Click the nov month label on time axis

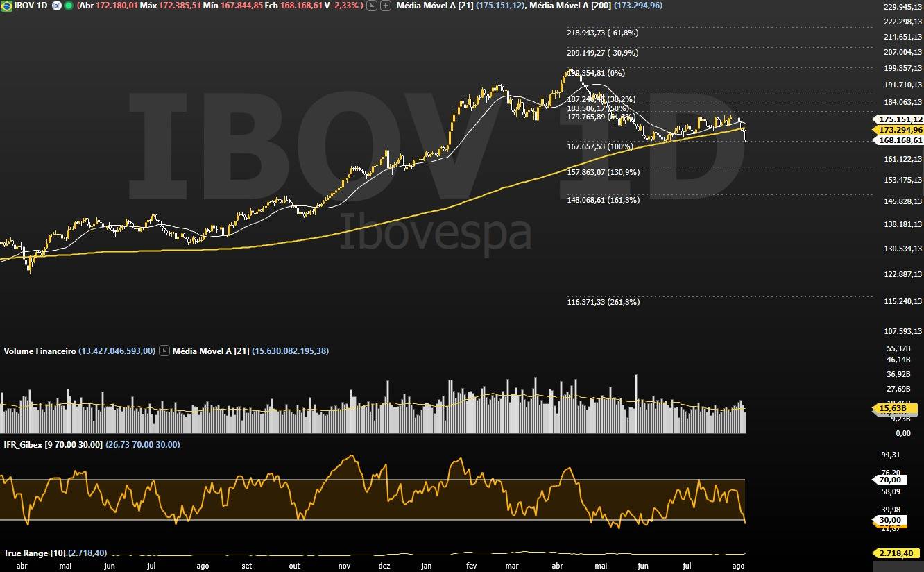(345, 566)
